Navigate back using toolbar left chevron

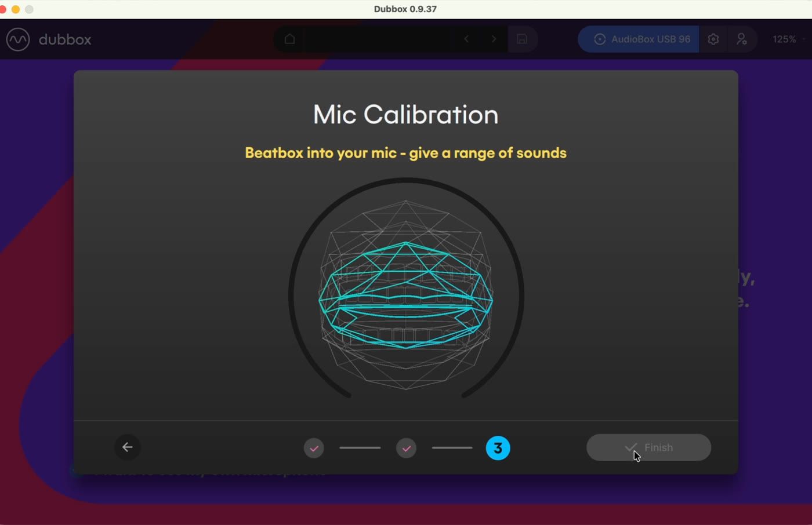466,39
